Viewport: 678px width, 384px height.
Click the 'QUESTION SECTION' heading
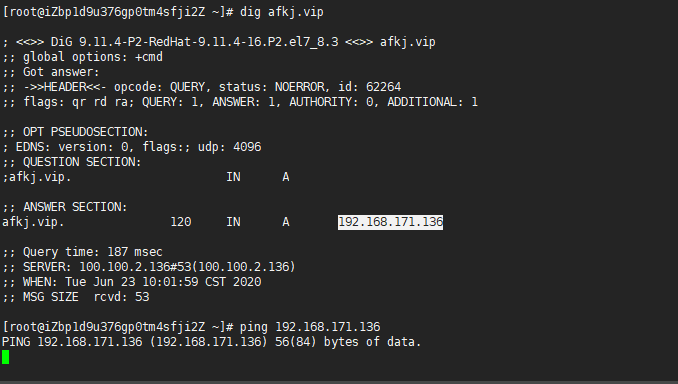(82, 162)
